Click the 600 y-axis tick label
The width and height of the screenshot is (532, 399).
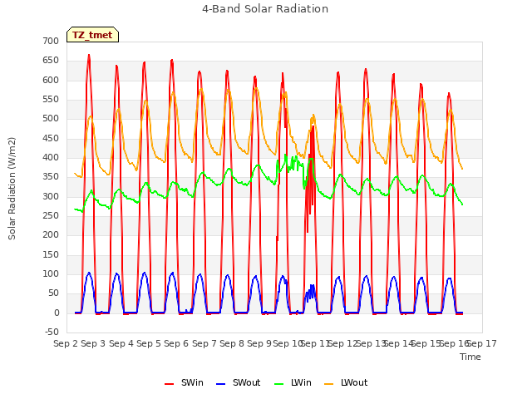click(x=51, y=80)
